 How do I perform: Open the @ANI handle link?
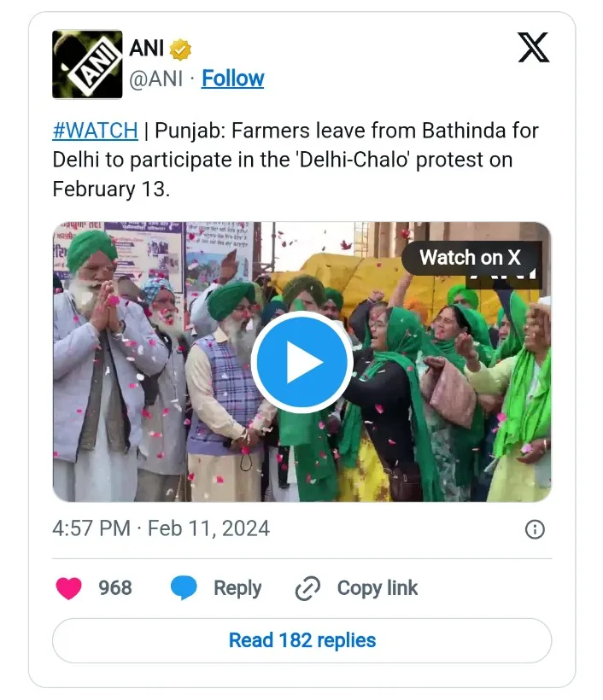click(x=155, y=79)
